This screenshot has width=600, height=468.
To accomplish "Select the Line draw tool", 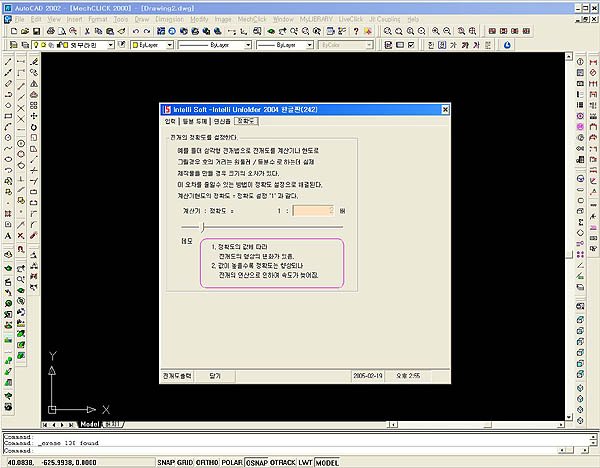I will (8, 62).
